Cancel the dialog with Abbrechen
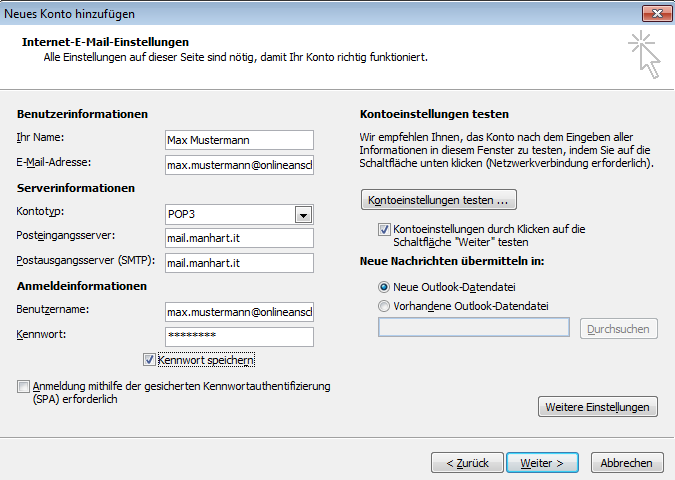Screen dimensions: 675x480 point(627,463)
